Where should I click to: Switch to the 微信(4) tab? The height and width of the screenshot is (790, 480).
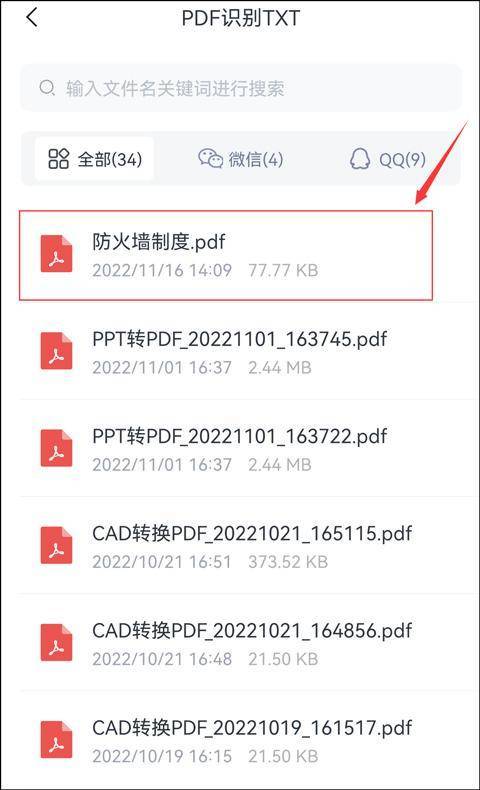tap(240, 159)
